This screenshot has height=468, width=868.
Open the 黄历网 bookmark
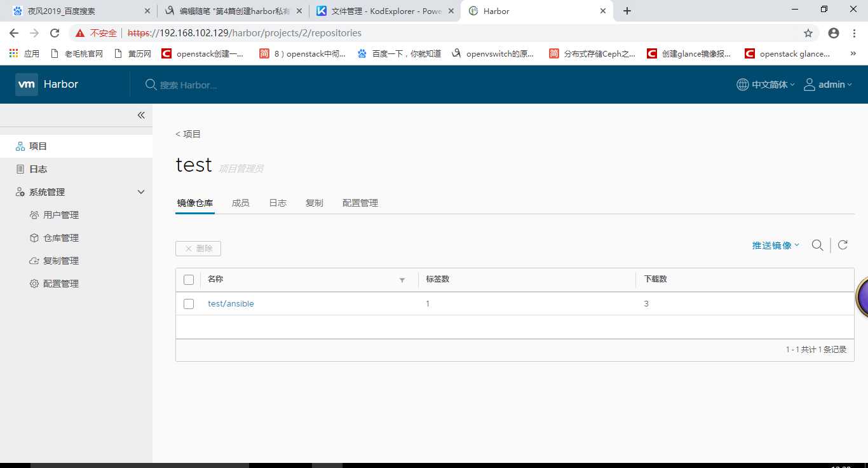pos(133,54)
